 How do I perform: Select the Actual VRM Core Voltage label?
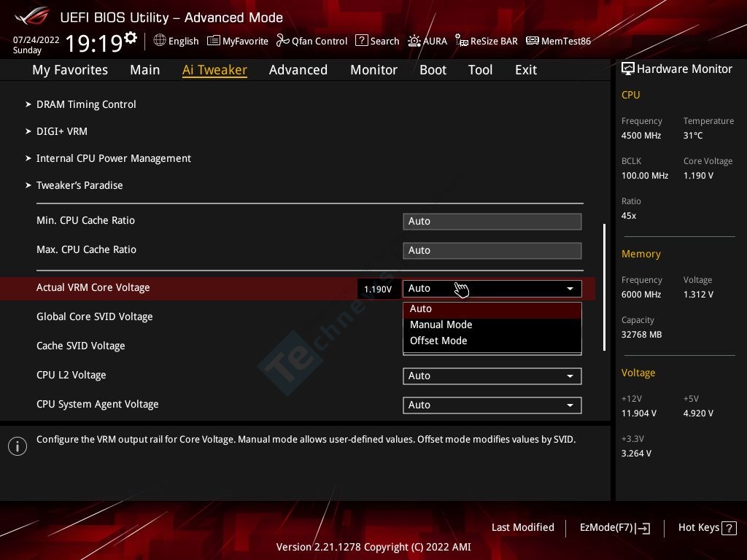click(x=93, y=287)
